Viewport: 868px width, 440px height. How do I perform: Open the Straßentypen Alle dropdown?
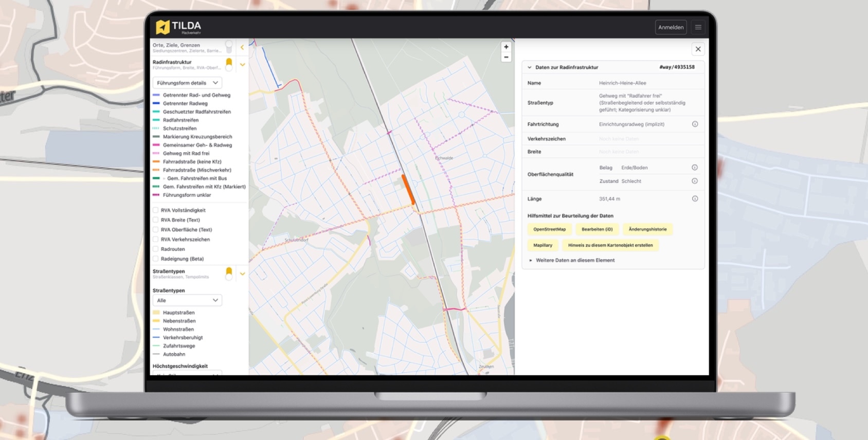tap(187, 300)
